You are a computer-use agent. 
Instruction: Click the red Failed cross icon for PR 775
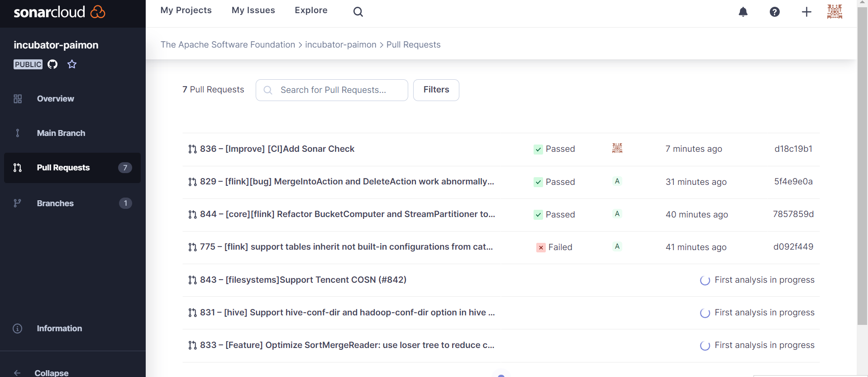coord(541,247)
